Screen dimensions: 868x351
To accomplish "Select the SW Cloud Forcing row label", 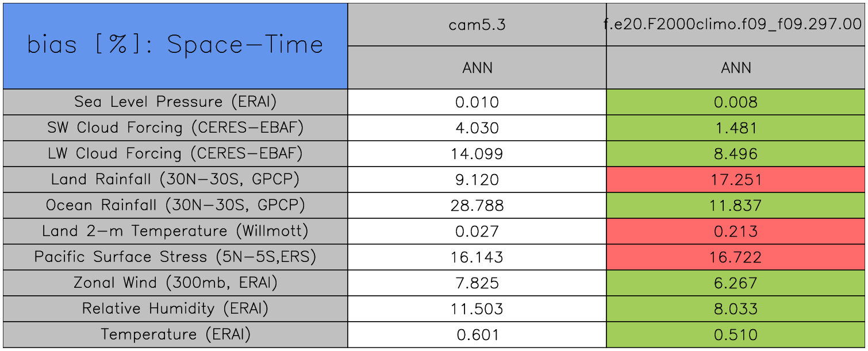I will 175,128.
